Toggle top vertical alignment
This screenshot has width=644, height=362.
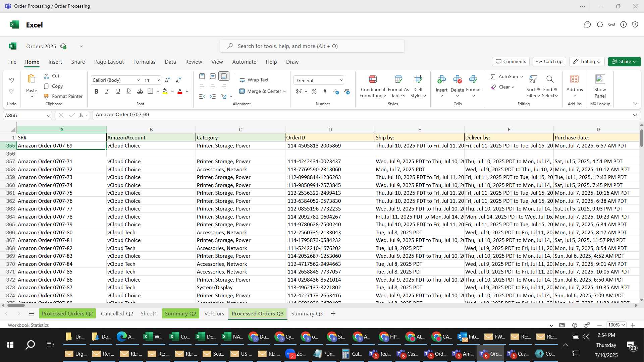pos(202,76)
